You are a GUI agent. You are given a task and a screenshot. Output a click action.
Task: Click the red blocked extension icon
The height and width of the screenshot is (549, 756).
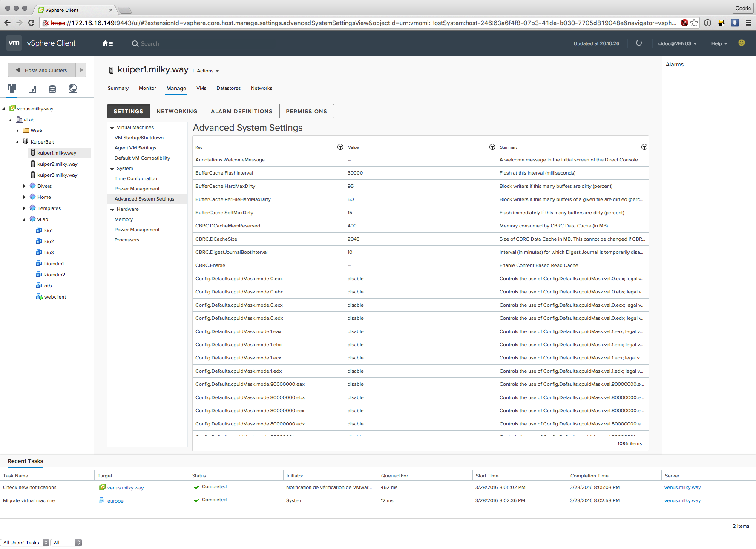coord(684,23)
